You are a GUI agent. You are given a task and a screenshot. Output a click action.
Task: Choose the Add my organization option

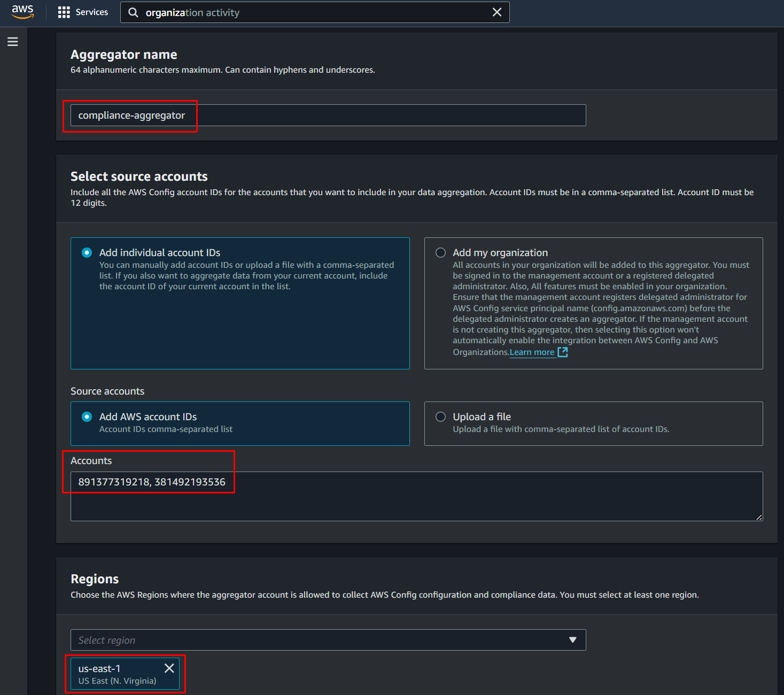point(440,253)
